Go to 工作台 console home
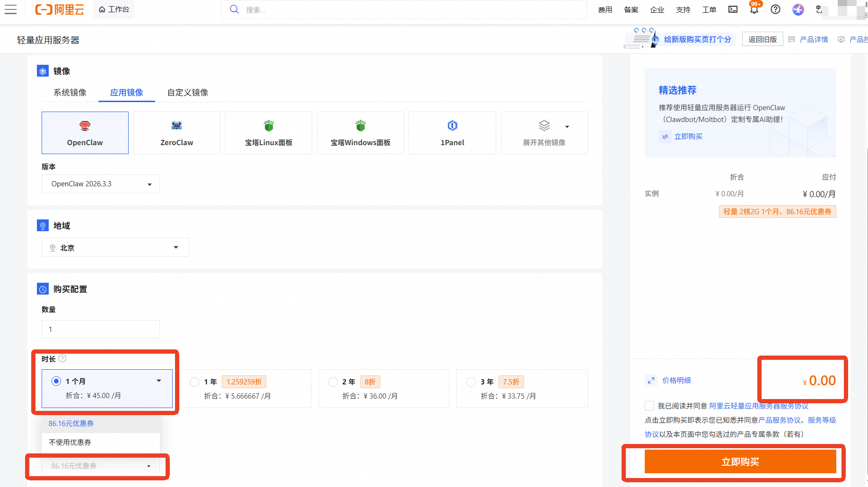The width and height of the screenshot is (868, 487). (114, 9)
